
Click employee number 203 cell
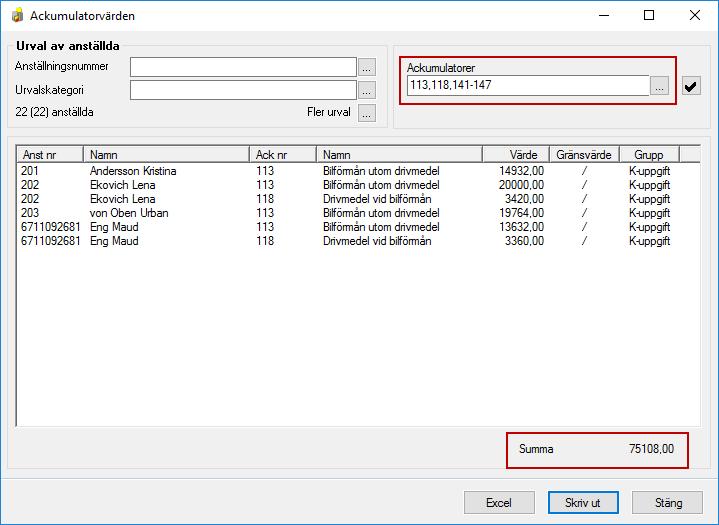tap(30, 213)
